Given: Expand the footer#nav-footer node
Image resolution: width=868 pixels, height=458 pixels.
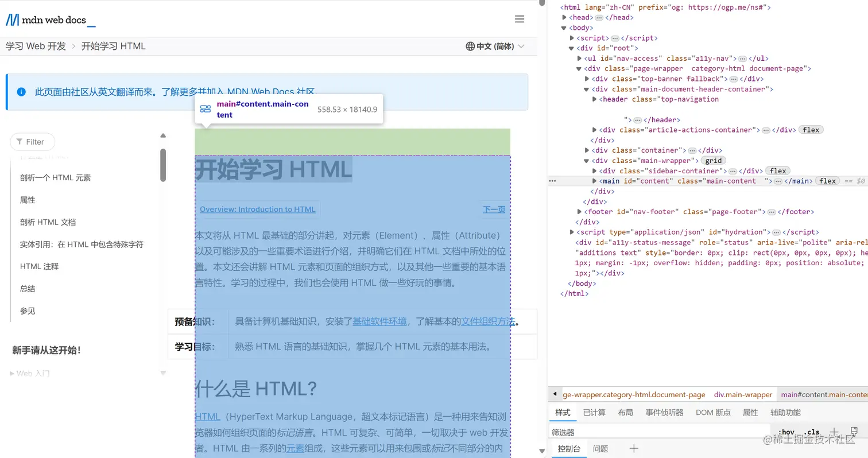Looking at the screenshot, I should coord(580,212).
